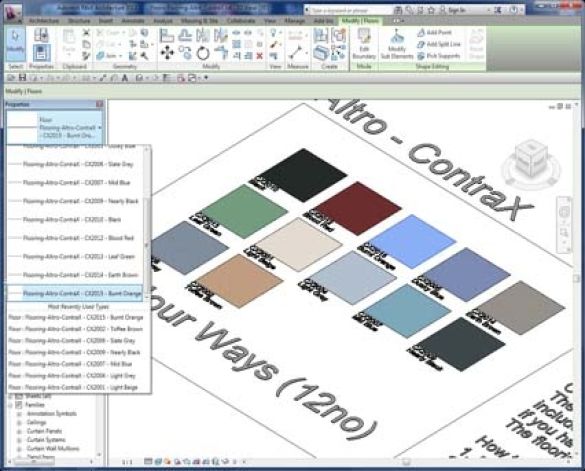Image resolution: width=585 pixels, height=471 pixels.
Task: Choose CX2014 Earth Brown floor type
Action: [76, 275]
